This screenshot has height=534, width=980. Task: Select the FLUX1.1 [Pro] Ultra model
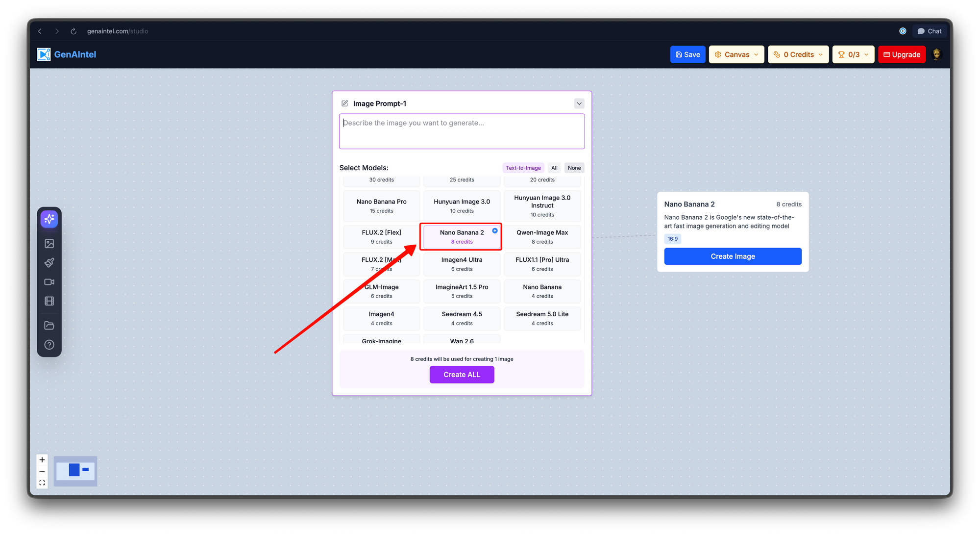[542, 264]
